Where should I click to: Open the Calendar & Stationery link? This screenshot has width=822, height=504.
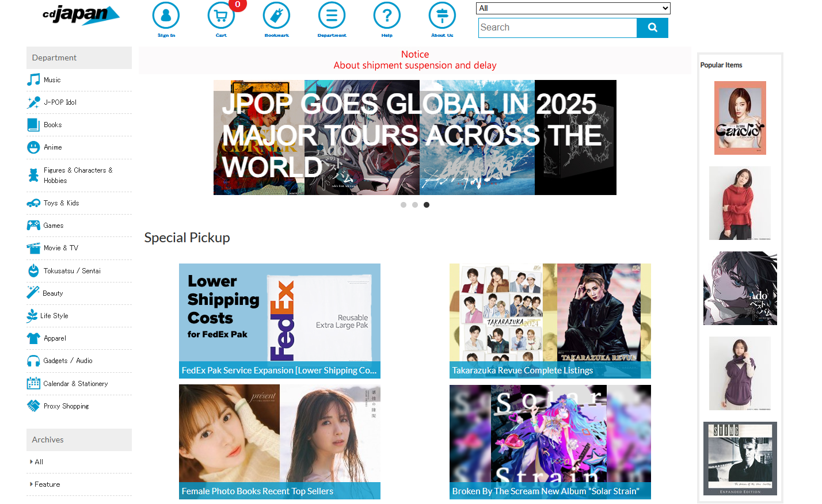pyautogui.click(x=75, y=384)
